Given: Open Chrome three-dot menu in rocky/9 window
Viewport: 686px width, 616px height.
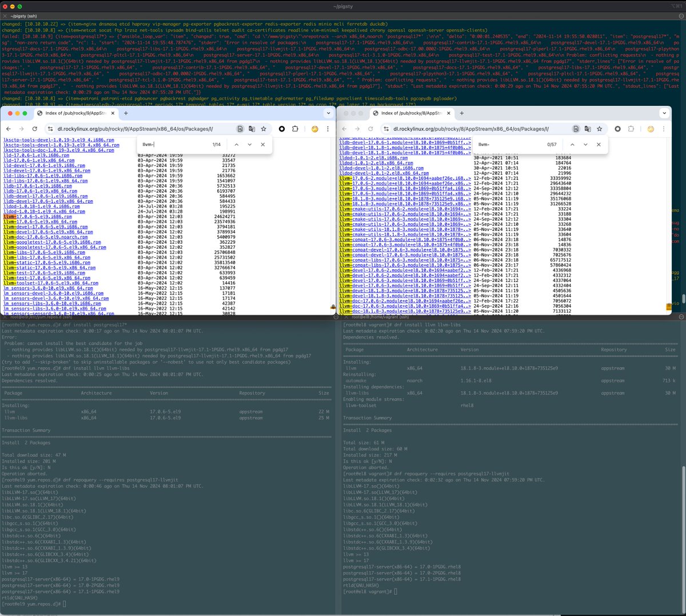Looking at the screenshot, I should (328, 129).
